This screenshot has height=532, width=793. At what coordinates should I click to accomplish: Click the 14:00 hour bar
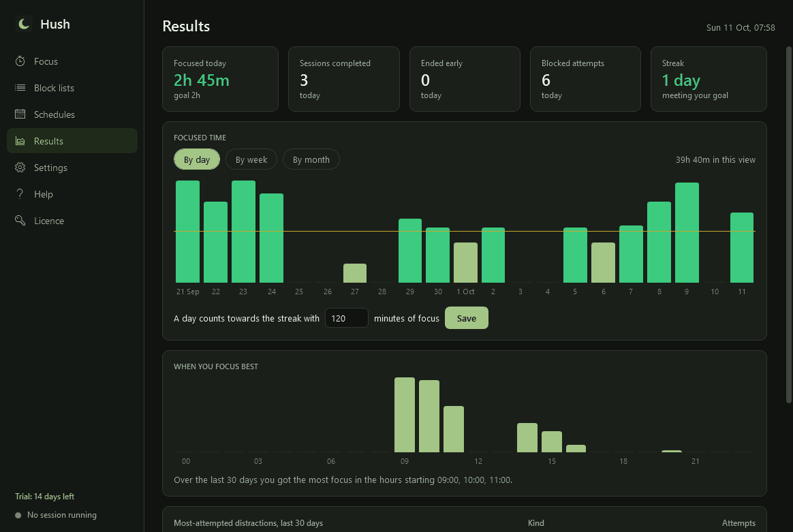pyautogui.click(x=527, y=437)
